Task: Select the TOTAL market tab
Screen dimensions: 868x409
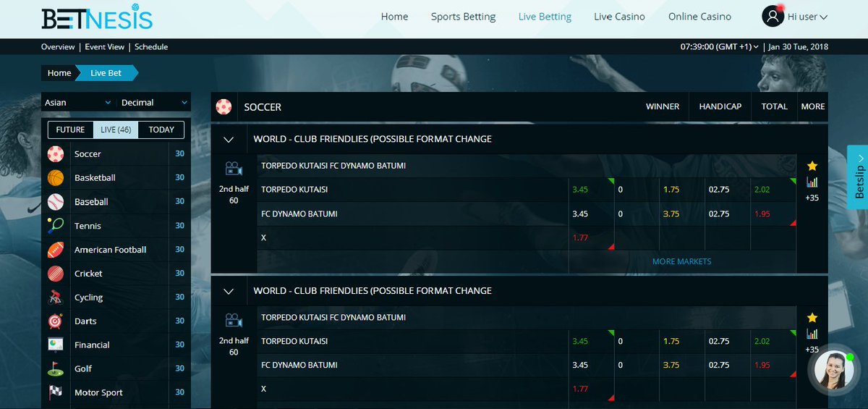Action: coord(774,106)
